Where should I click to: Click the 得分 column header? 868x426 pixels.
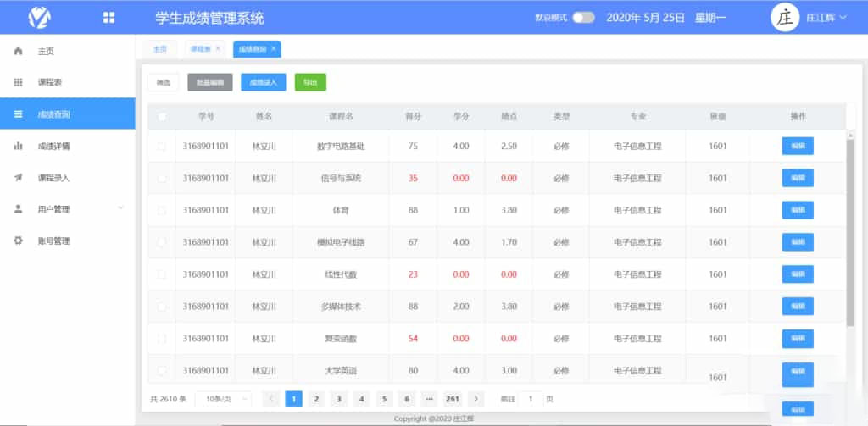[x=413, y=117]
